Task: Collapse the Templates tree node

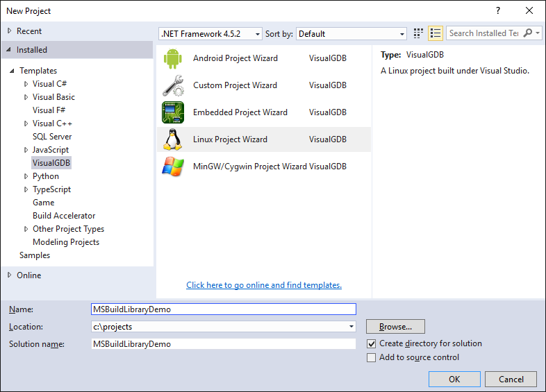Action: (13, 71)
